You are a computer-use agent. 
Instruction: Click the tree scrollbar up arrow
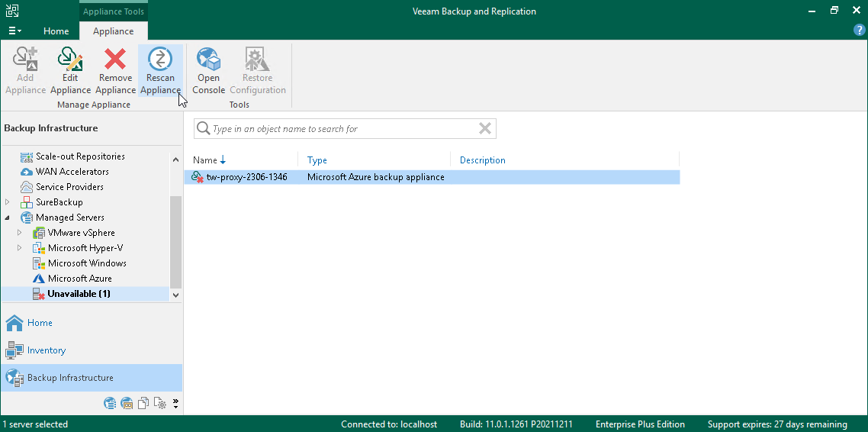coord(176,160)
